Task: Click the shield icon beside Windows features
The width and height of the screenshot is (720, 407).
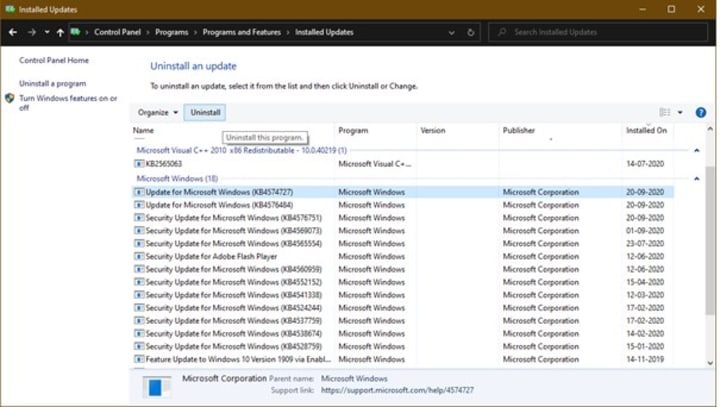Action: coord(10,98)
